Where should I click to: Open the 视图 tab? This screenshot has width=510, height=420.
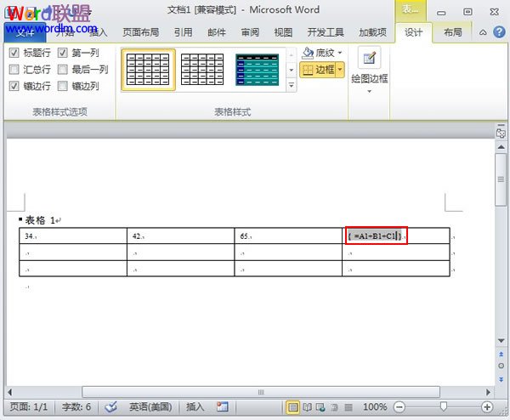pos(283,32)
